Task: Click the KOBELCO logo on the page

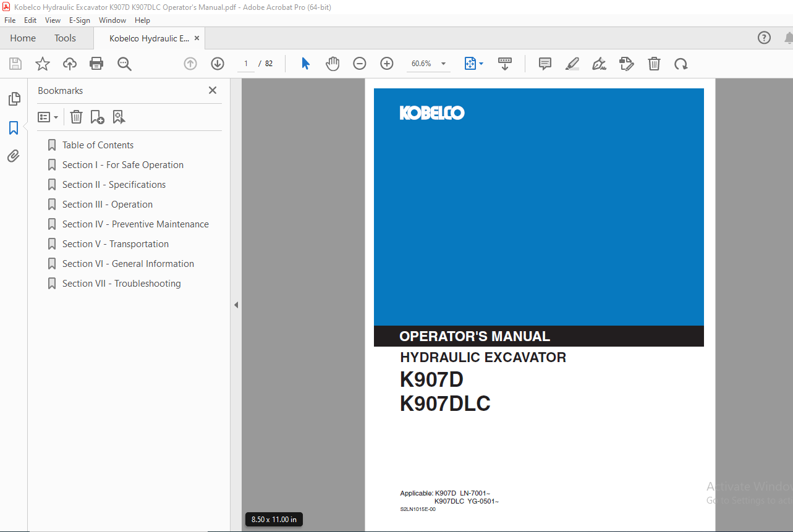Action: [432, 113]
